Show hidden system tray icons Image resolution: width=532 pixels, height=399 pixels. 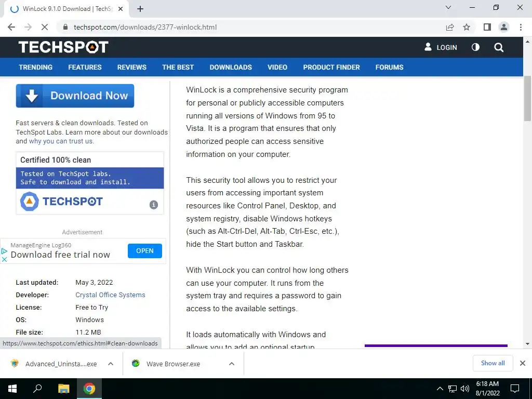[x=440, y=389]
